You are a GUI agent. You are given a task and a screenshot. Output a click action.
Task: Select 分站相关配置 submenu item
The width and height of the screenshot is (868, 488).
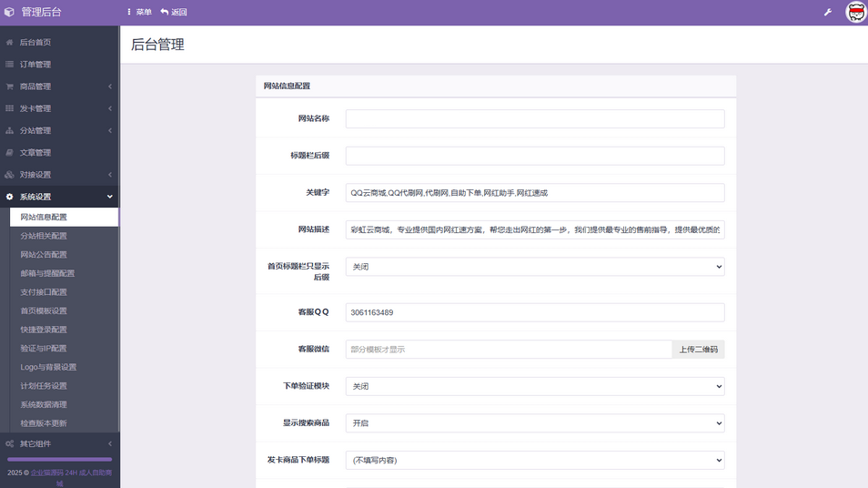(64, 236)
